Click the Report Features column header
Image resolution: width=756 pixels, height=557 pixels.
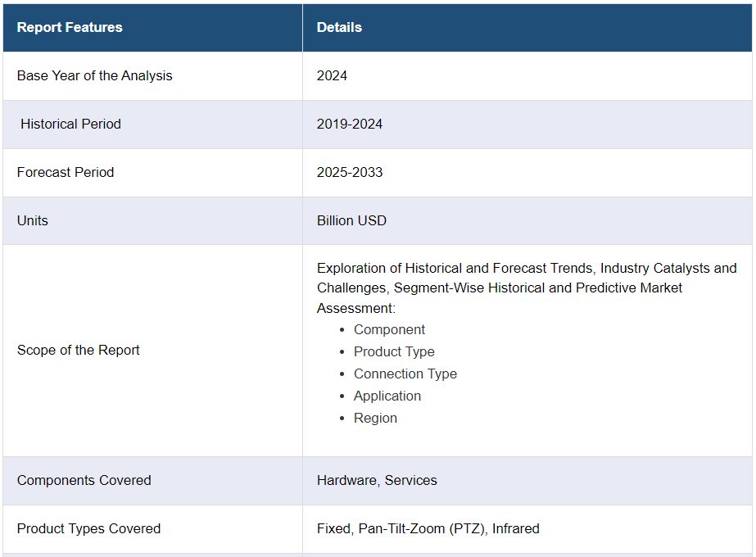[x=70, y=27]
